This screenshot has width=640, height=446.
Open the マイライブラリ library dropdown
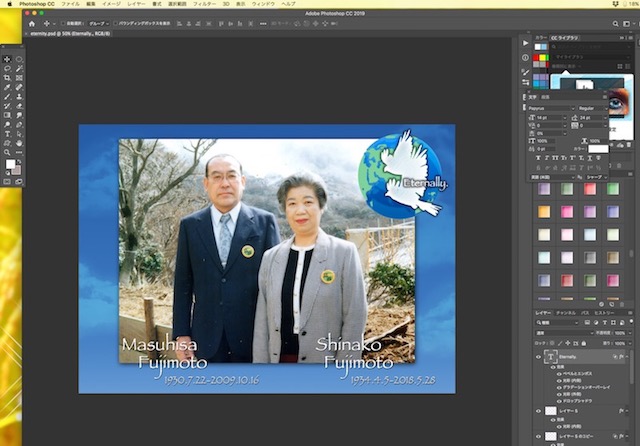[593, 57]
